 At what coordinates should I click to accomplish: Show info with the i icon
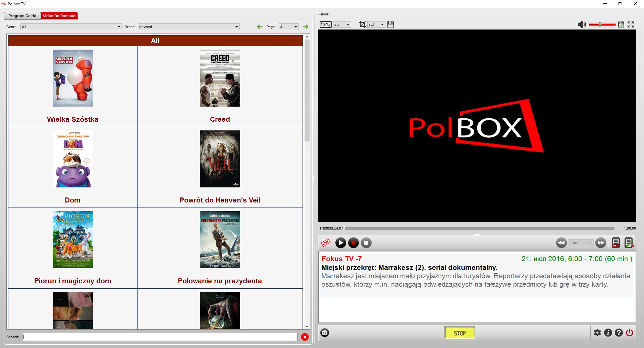click(608, 333)
